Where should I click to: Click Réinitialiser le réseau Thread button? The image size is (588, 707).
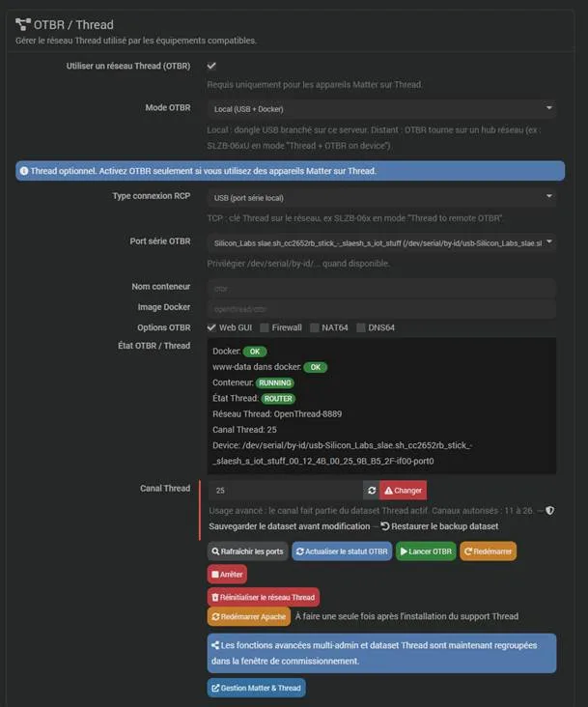point(264,597)
